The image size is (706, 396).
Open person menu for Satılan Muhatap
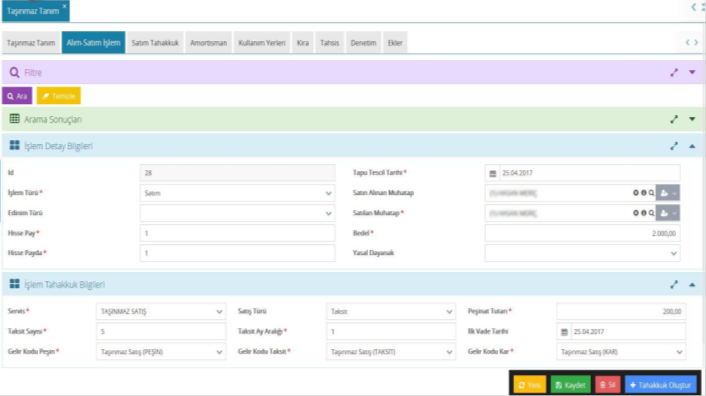(x=668, y=213)
